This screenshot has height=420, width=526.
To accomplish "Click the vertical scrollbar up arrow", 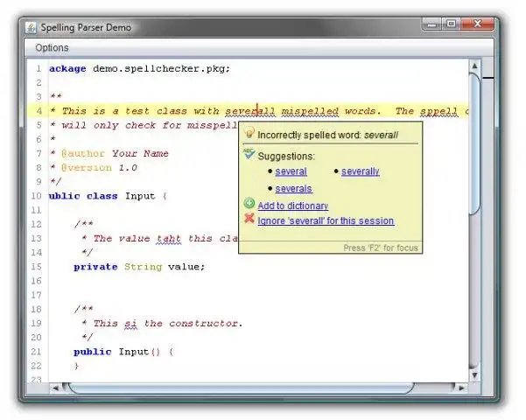I will (x=474, y=66).
